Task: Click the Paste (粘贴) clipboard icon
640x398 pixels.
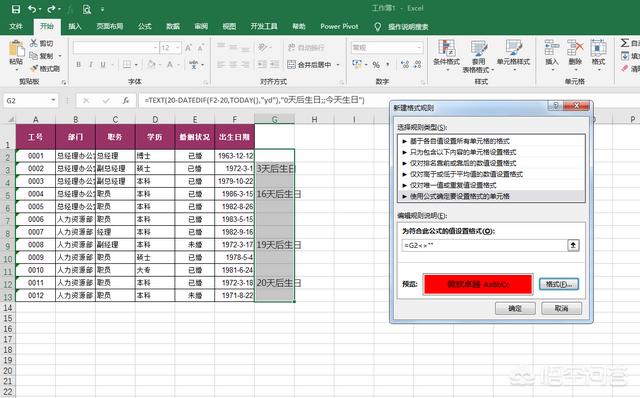Action: pyautogui.click(x=16, y=49)
